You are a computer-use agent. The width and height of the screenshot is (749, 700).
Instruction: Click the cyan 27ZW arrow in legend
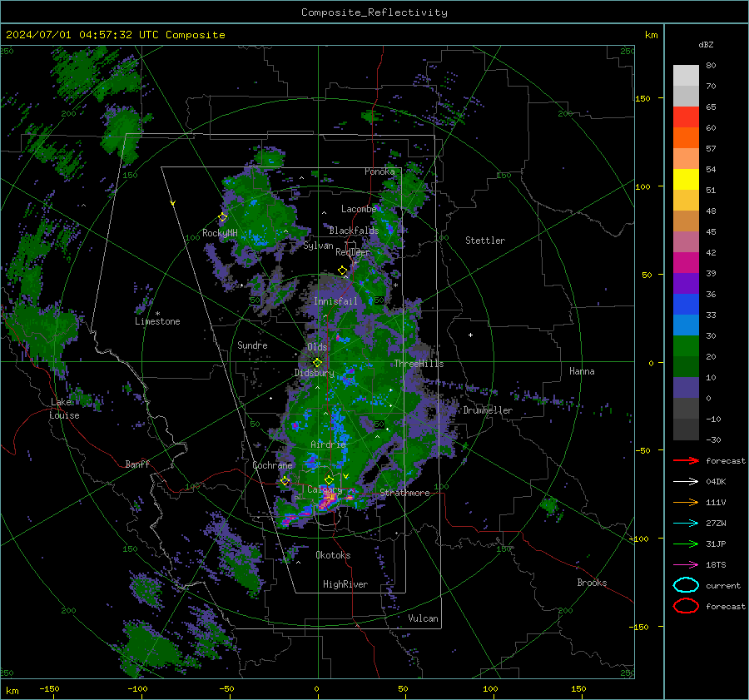[686, 524]
